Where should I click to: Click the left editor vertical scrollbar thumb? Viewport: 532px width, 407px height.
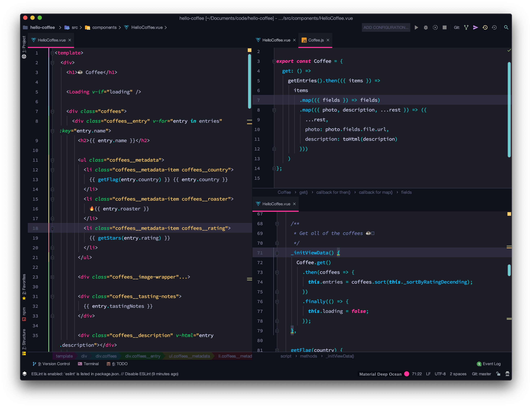coord(249,81)
